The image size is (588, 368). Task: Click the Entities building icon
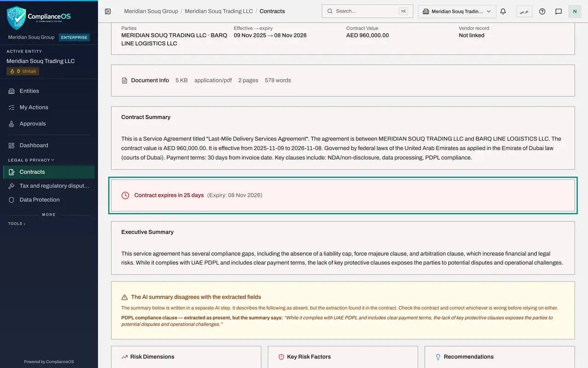click(x=11, y=91)
